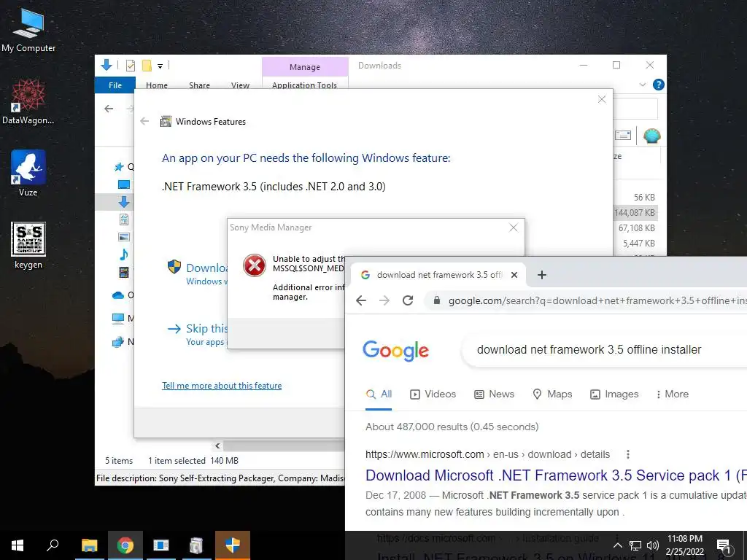Viewport: 747px width, 560px height.
Task: Open File Explorer from taskbar
Action: [x=89, y=545]
